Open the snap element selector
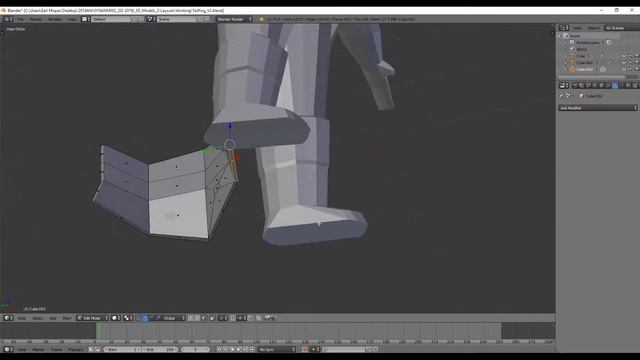640x360 pixels. (242, 318)
